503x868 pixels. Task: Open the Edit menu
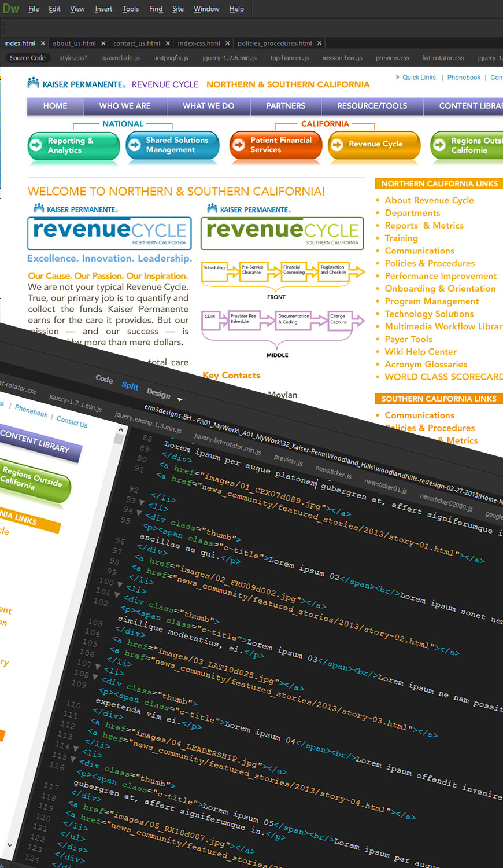coord(54,9)
